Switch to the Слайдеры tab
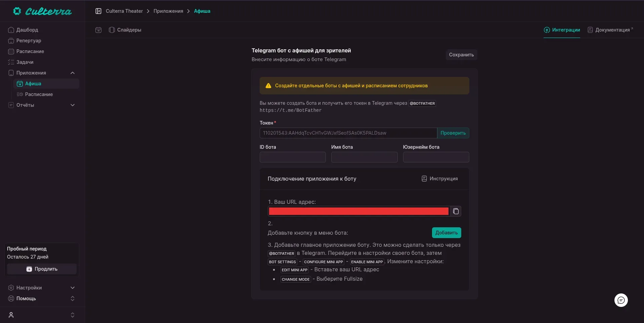644x323 pixels. click(x=125, y=30)
